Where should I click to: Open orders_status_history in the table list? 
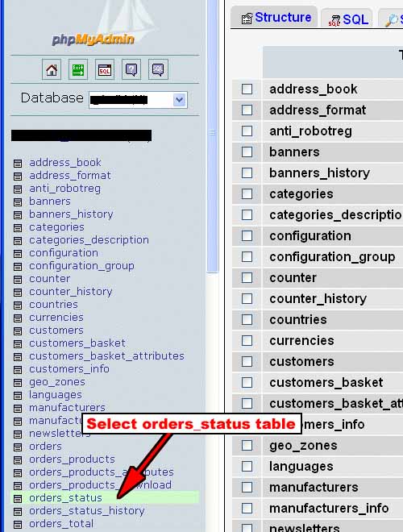pos(87,510)
